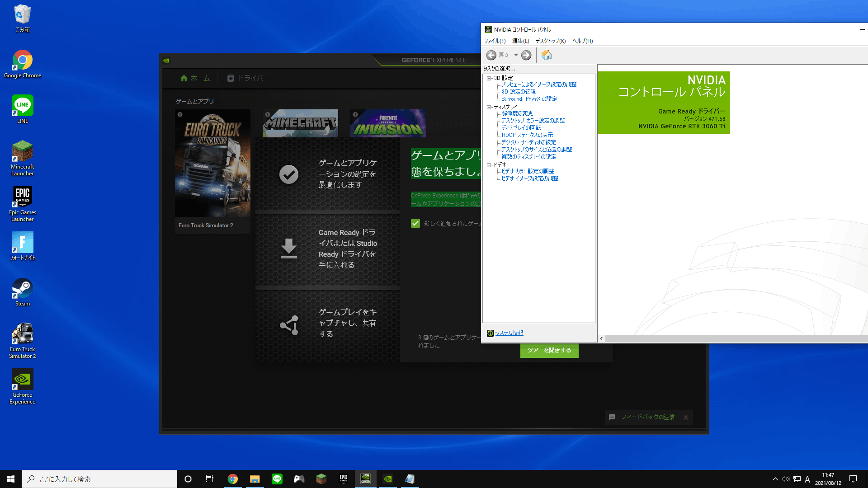Click the Minecraft game thumbnail
This screenshot has width=868, height=488.
(300, 123)
